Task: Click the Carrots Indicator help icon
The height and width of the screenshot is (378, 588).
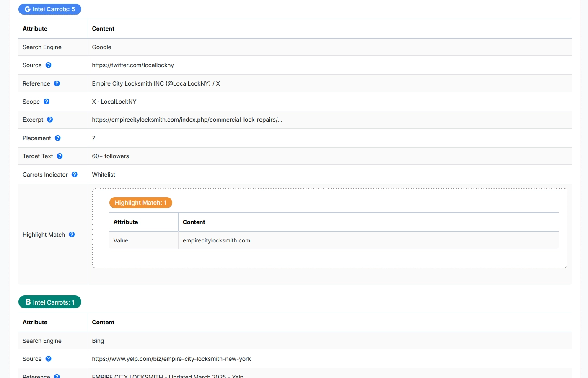Action: [74, 175]
